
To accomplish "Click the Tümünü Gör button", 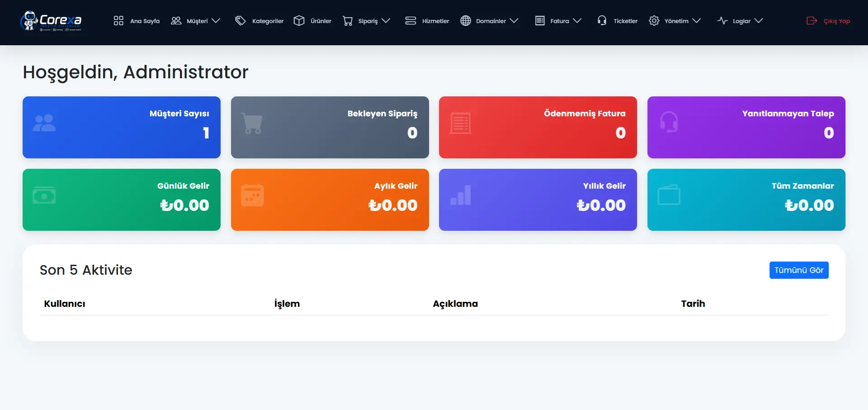I will coord(799,270).
